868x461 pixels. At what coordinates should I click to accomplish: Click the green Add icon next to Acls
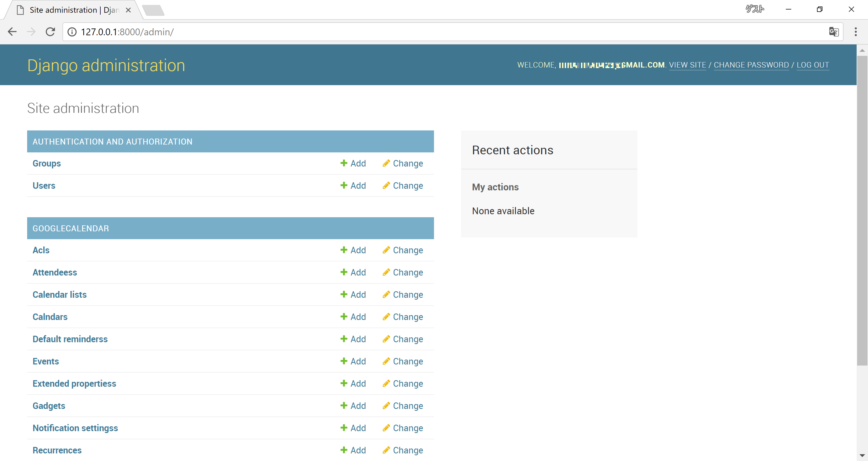[344, 250]
